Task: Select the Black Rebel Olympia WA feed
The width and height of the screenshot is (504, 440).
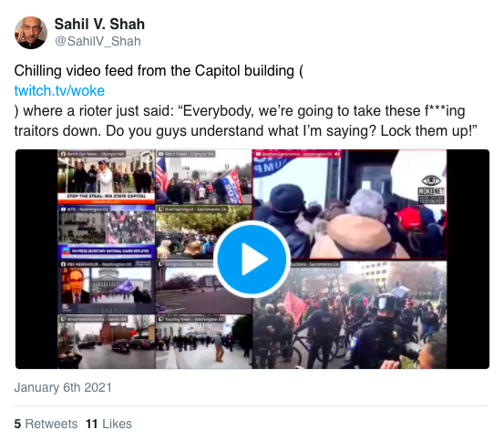Action: point(204,177)
